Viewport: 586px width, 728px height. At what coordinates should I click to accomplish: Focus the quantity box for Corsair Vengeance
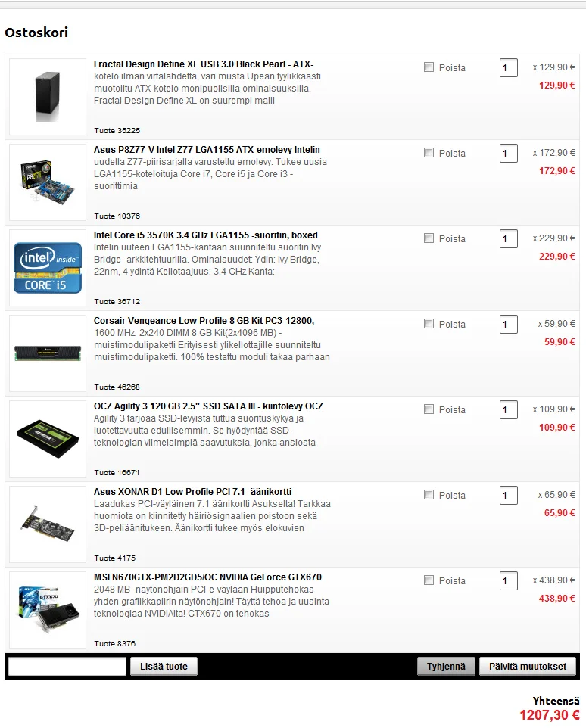[x=509, y=324]
